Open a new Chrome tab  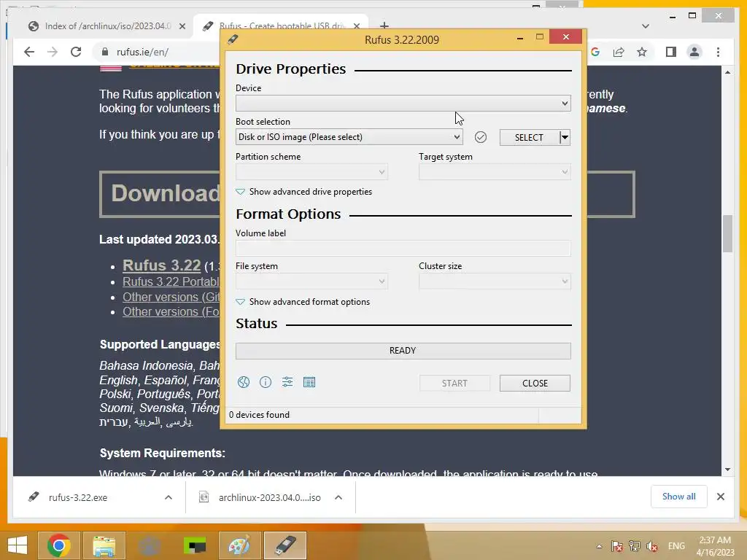click(x=384, y=26)
